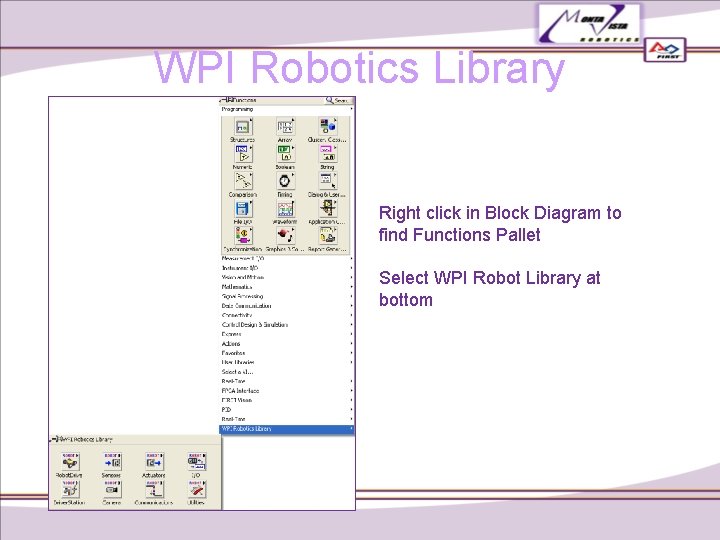Open the Actuators subpalette icon
This screenshot has width=720, height=540.
(154, 462)
